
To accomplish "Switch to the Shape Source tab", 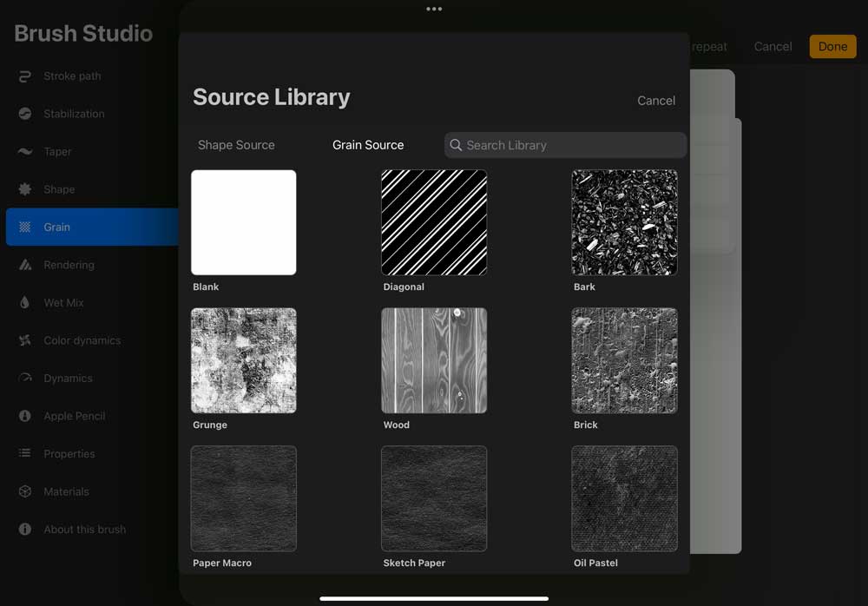I will click(x=236, y=145).
